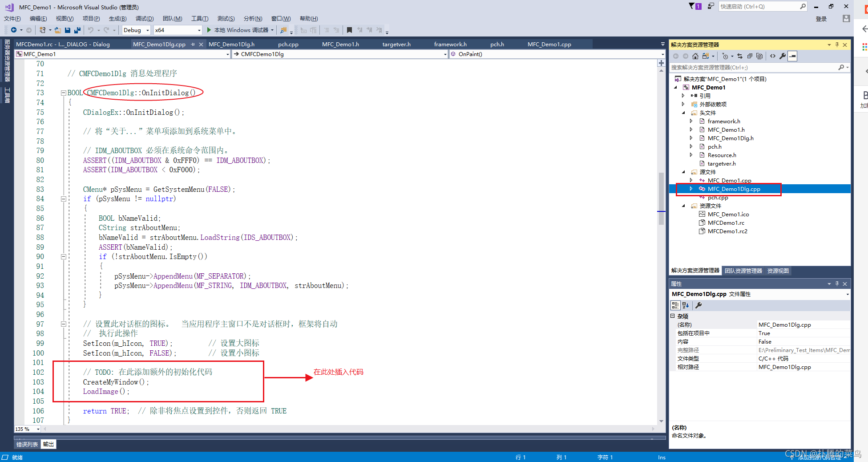
Task: Open the 文件(F) menu
Action: pos(12,18)
